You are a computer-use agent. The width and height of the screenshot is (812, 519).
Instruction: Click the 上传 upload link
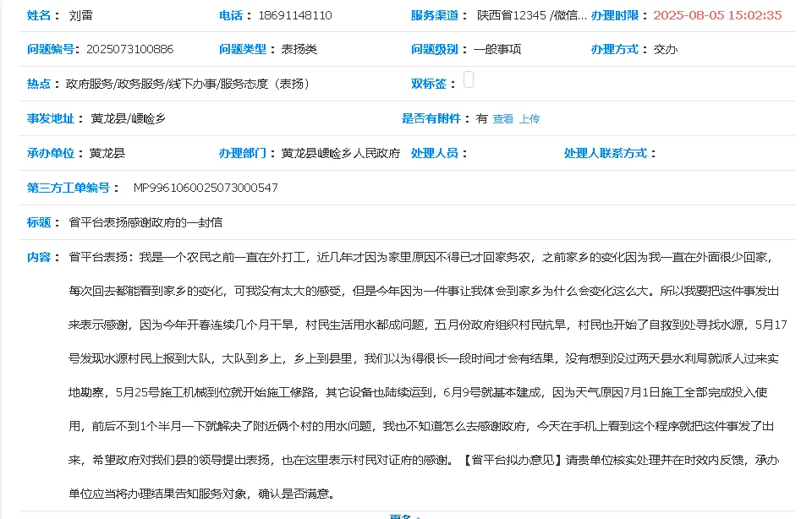click(529, 119)
